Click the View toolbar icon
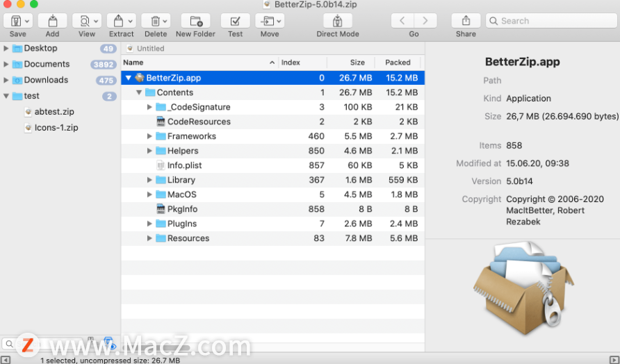620x364 pixels. (x=84, y=21)
